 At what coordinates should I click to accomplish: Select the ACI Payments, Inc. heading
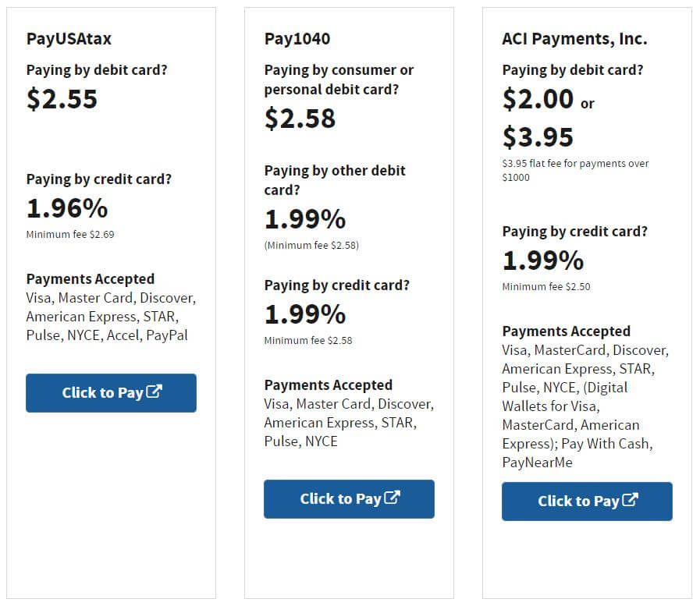(575, 37)
